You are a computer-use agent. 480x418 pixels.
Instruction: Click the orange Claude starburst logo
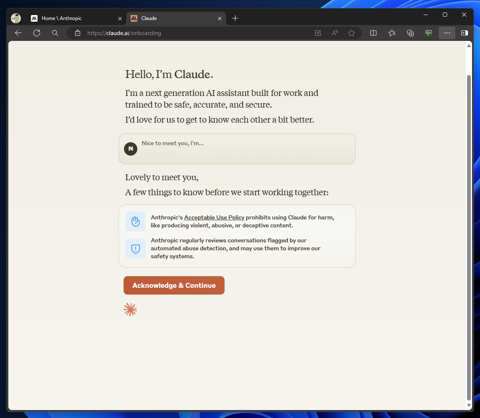coord(130,310)
